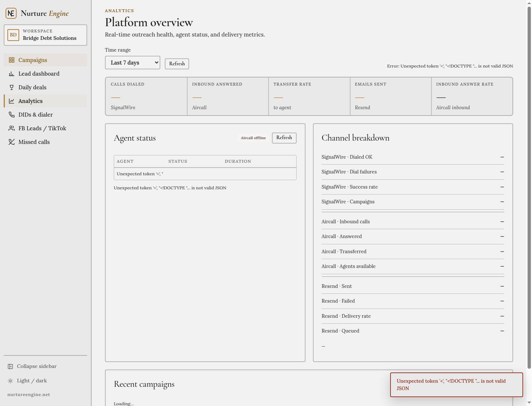The image size is (532, 406).
Task: Click the Lead dashboard bar-chart icon
Action: (11, 74)
